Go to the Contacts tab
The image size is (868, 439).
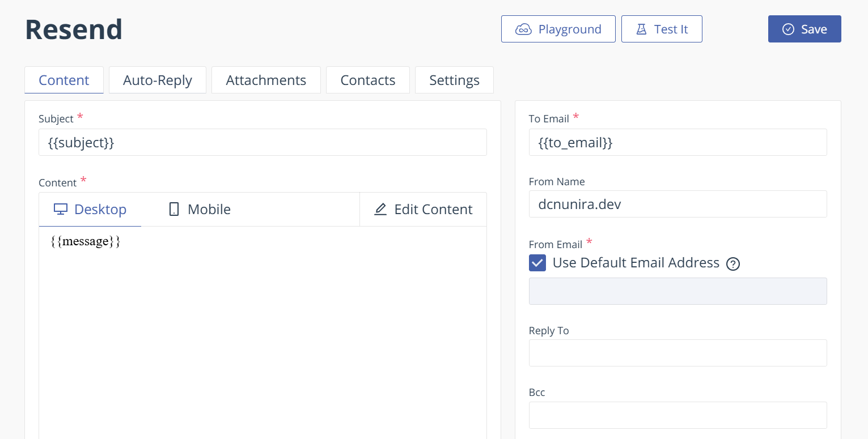[367, 80]
